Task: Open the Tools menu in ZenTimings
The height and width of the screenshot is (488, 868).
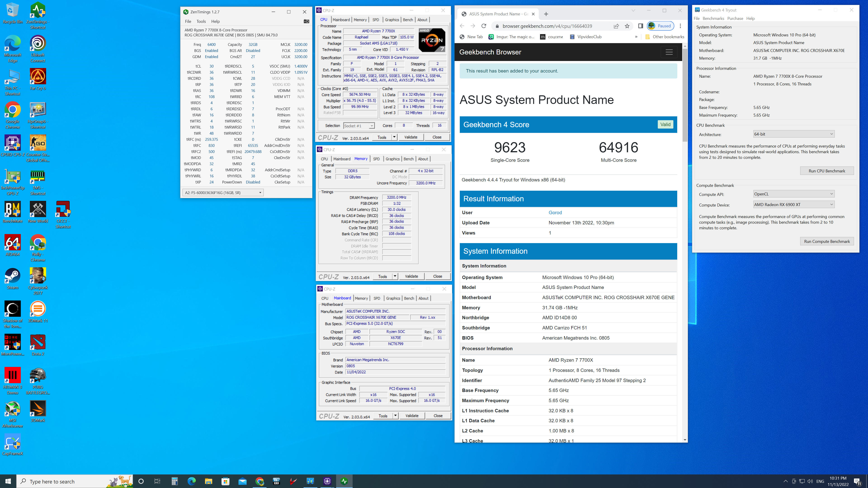Action: 201,21
